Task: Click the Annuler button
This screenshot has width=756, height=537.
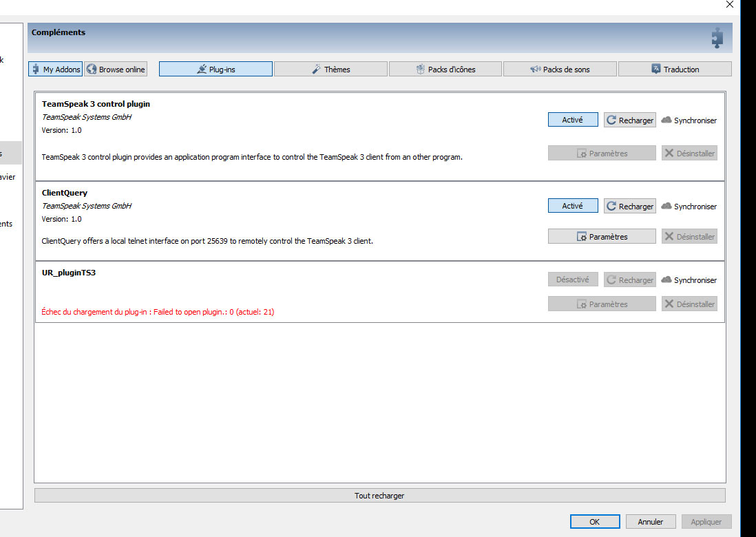Action: 650,522
